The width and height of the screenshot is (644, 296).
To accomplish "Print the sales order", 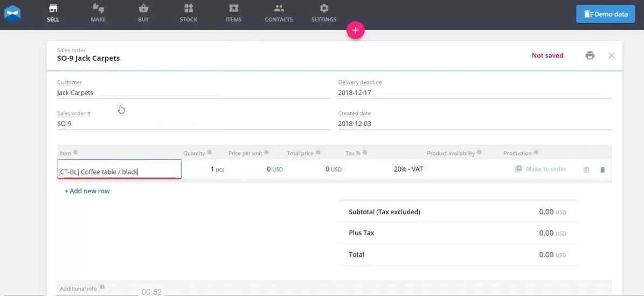I will 590,55.
